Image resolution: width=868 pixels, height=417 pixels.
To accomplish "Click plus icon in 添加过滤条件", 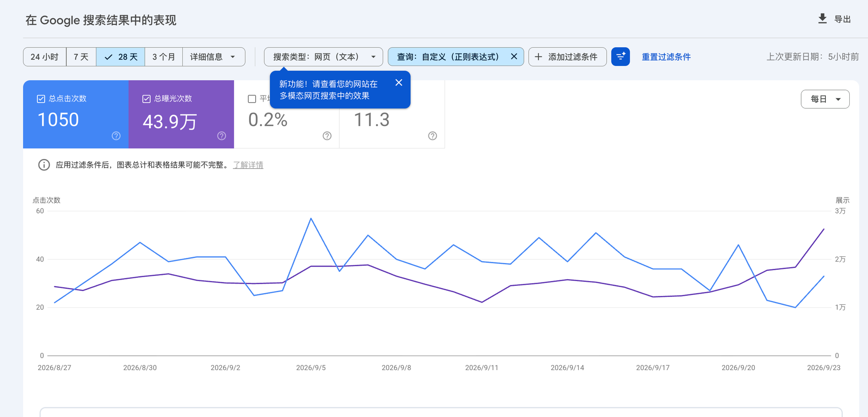I will [x=538, y=57].
